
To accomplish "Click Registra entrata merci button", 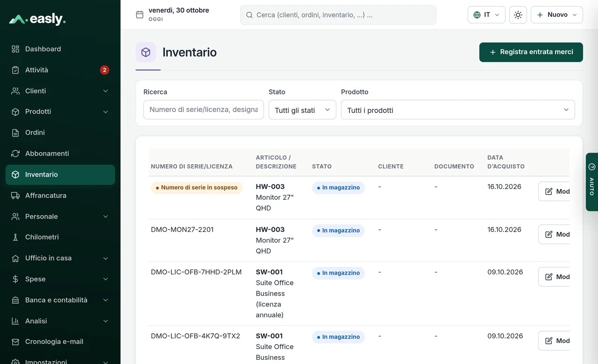I will pos(531,52).
